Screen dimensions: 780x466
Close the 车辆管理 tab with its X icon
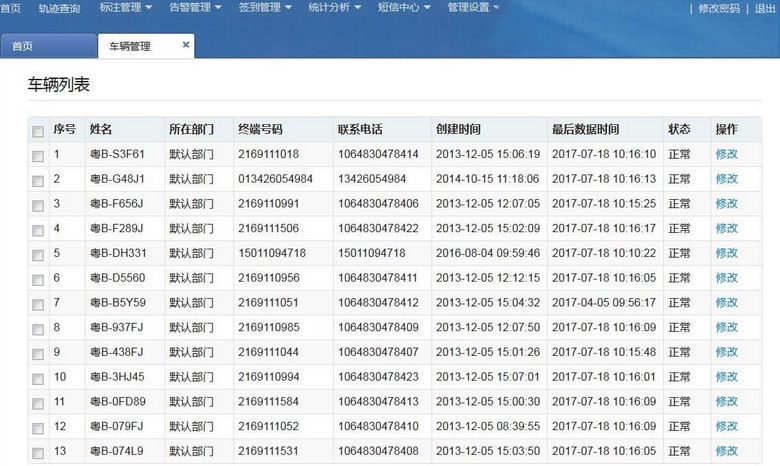(x=186, y=45)
